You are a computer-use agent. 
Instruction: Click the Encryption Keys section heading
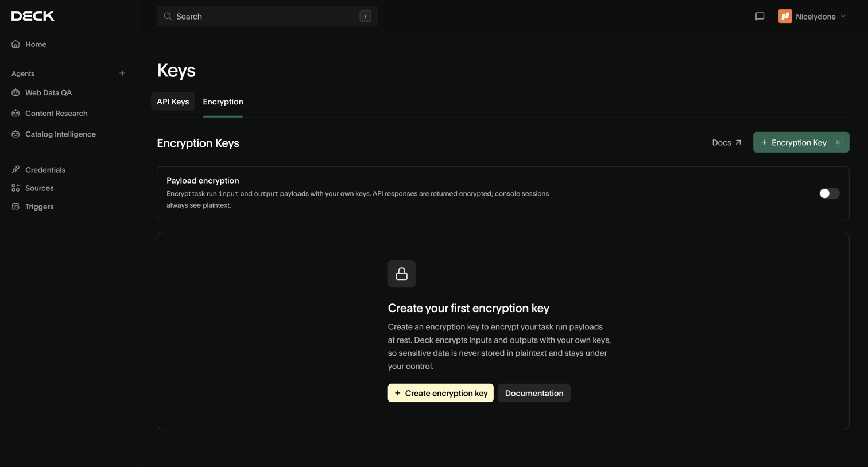click(198, 143)
